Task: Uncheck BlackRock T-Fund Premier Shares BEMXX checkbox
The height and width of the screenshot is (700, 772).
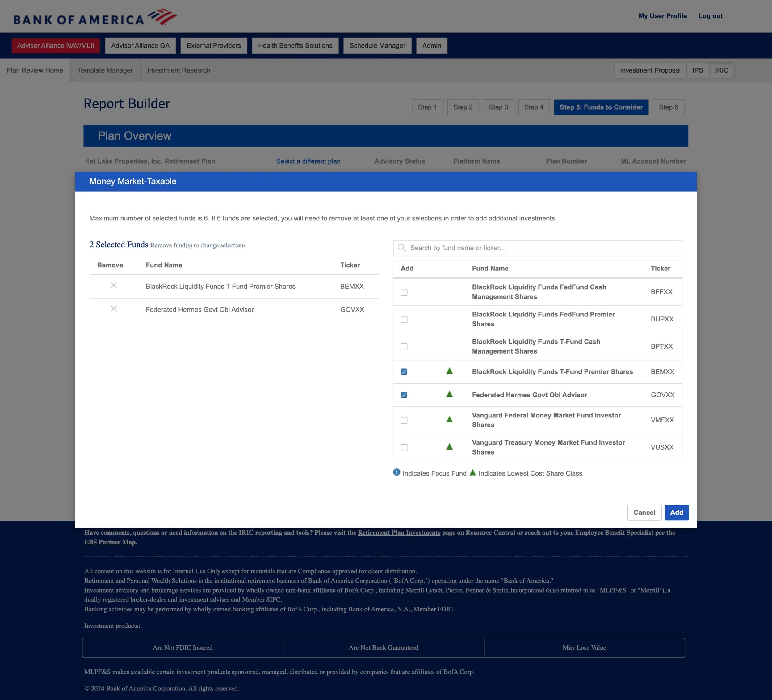Action: pyautogui.click(x=404, y=372)
